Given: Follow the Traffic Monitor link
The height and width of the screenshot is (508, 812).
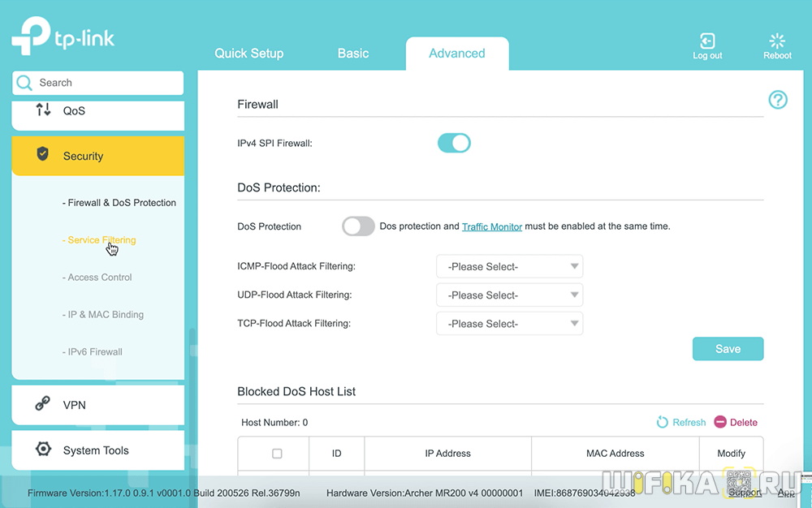Looking at the screenshot, I should point(492,227).
